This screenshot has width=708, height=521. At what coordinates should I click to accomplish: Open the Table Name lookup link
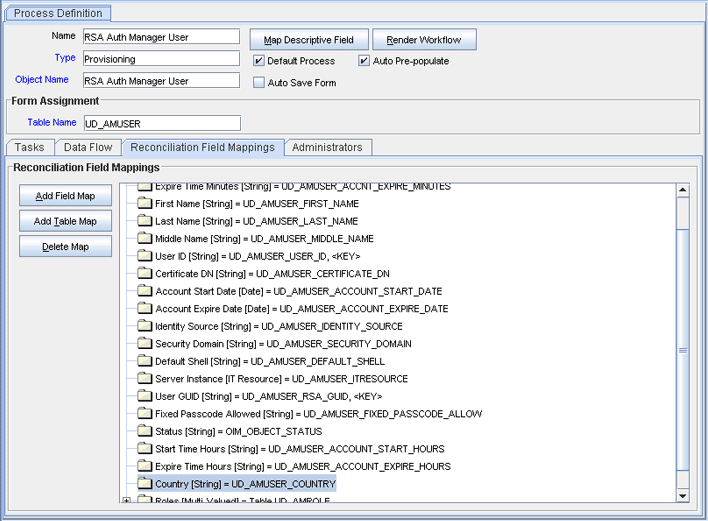pyautogui.click(x=52, y=122)
